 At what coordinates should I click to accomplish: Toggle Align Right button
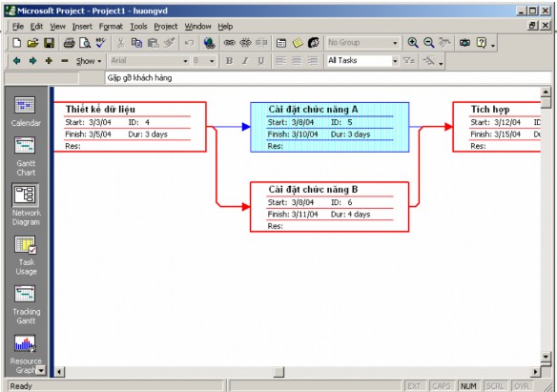[x=313, y=61]
